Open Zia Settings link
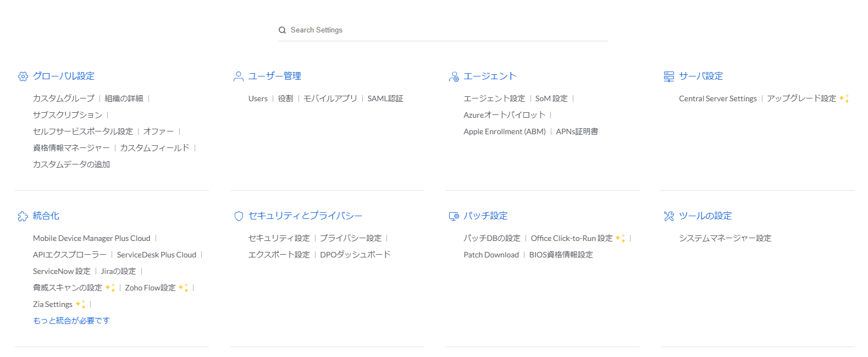Image resolution: width=868 pixels, height=357 pixels. tap(53, 304)
